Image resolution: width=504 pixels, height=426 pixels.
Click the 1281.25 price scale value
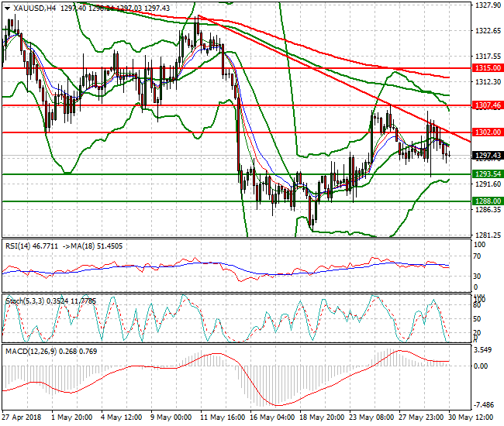click(x=488, y=235)
